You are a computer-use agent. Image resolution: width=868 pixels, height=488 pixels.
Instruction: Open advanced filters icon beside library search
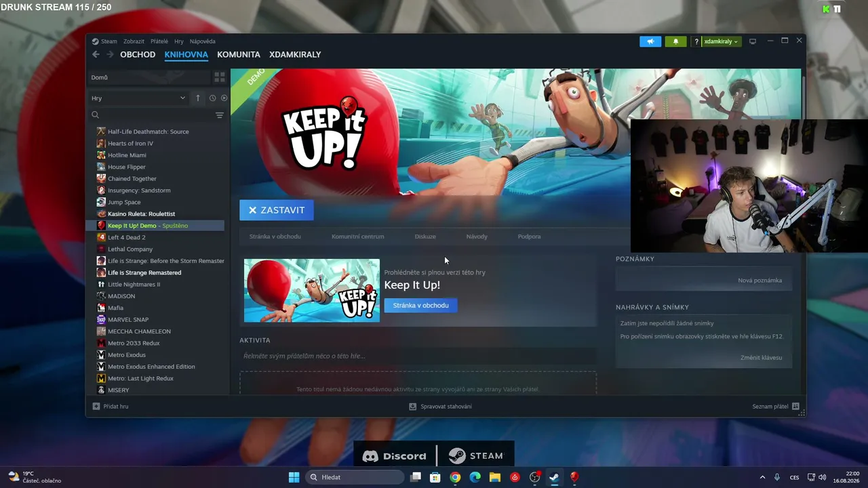pyautogui.click(x=220, y=115)
